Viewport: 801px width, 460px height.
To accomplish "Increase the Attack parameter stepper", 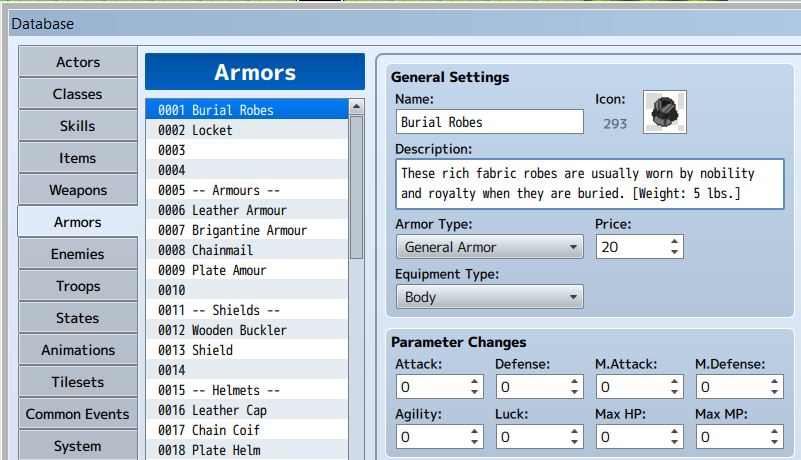I will [475, 381].
